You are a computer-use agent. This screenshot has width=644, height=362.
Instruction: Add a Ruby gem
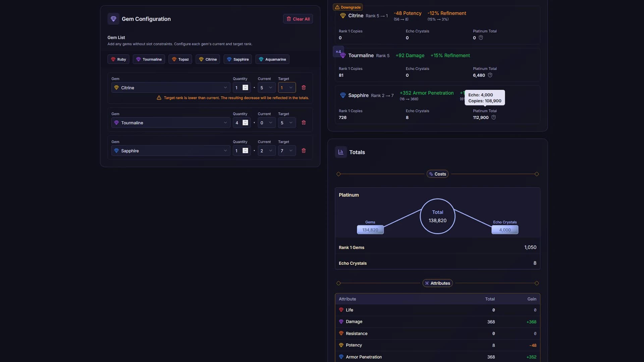pyautogui.click(x=118, y=59)
